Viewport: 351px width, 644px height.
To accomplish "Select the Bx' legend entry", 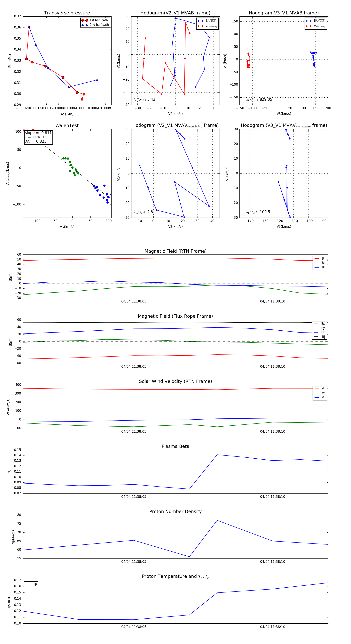I will tap(320, 324).
